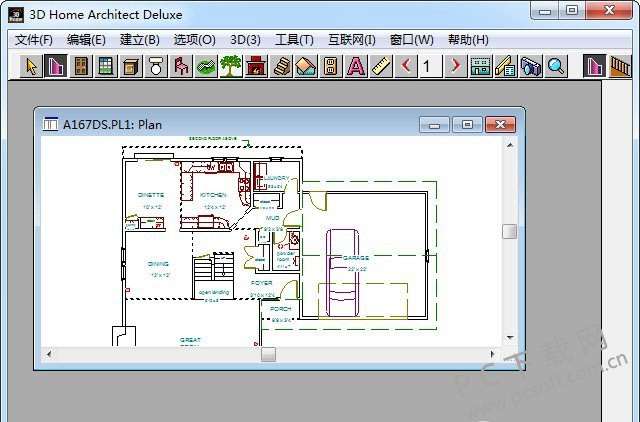Open the 工具(T) menu

click(294, 40)
